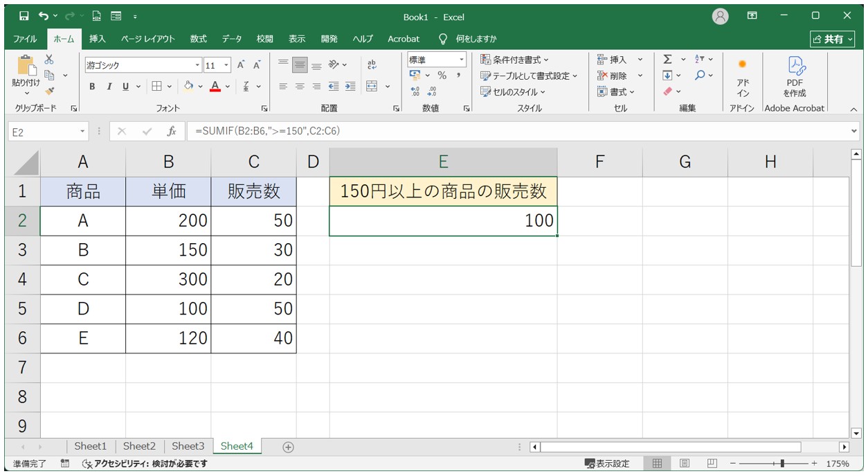
Task: Open the font name dropdown
Action: 198,66
